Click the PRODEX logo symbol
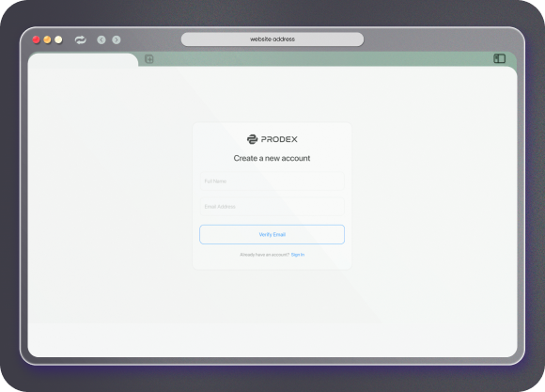This screenshot has height=392, width=545. pyautogui.click(x=252, y=139)
